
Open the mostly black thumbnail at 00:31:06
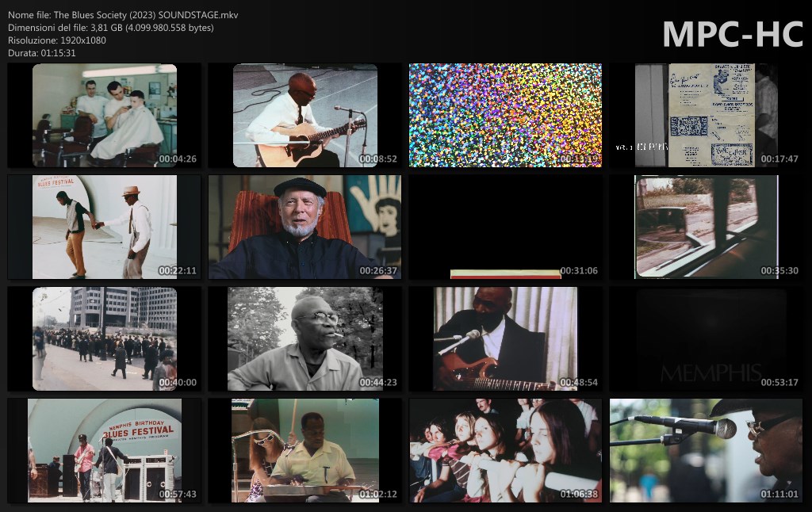505,227
